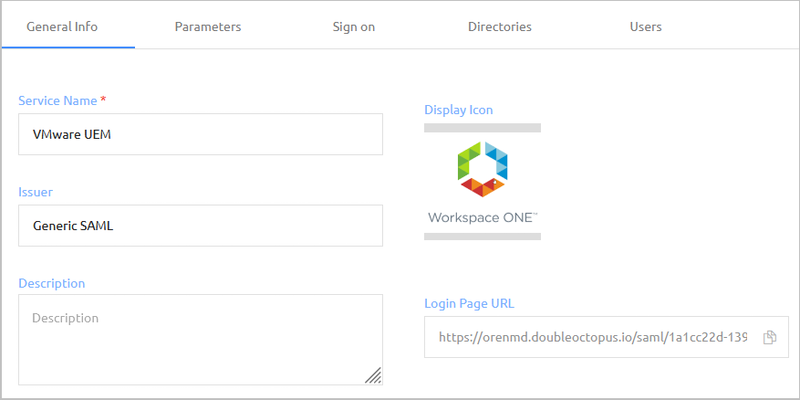Copy the Login Page URL

click(769, 337)
